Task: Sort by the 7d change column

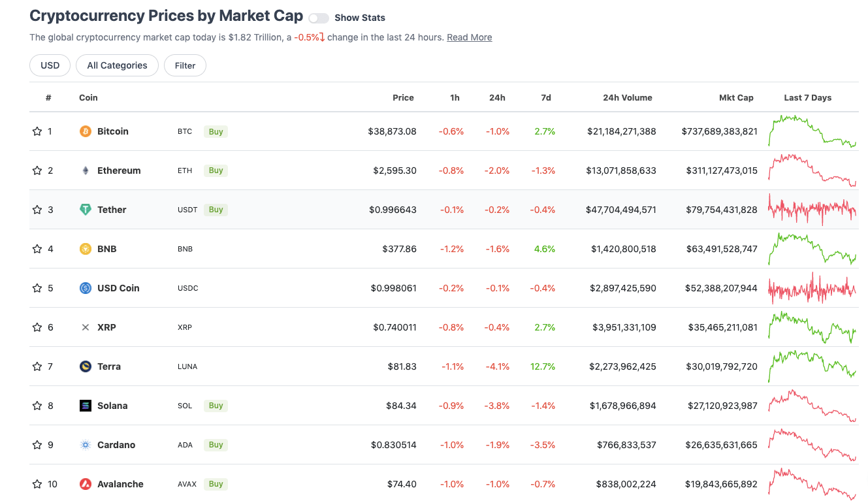Action: coord(546,97)
